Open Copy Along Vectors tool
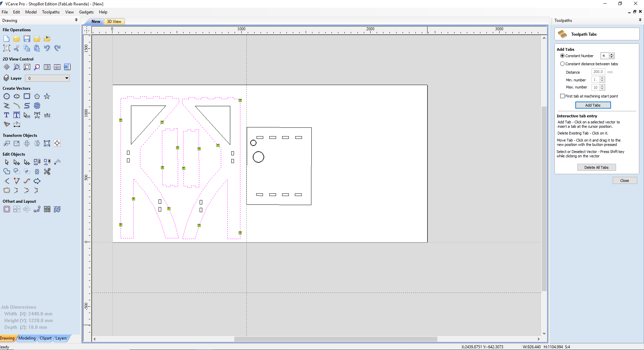 [x=37, y=209]
